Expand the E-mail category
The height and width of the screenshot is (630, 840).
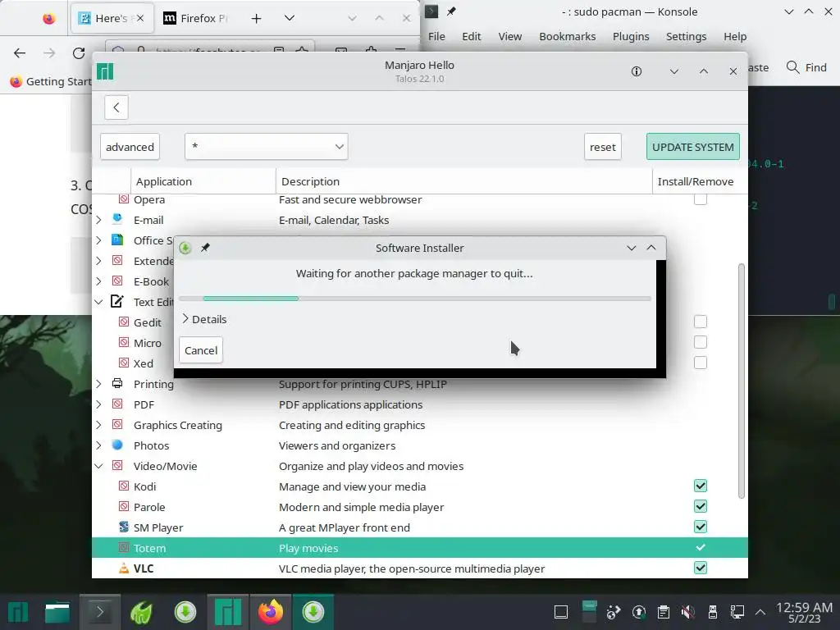[98, 220]
